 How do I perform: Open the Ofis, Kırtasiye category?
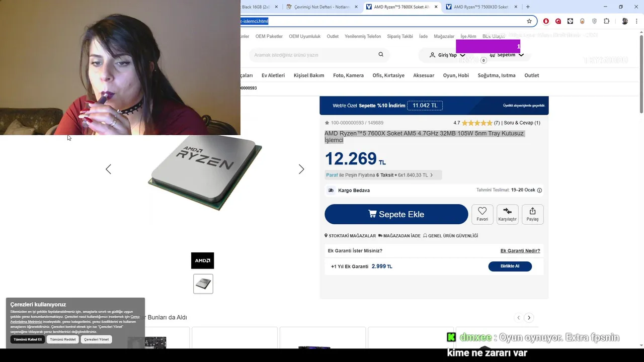tap(388, 75)
